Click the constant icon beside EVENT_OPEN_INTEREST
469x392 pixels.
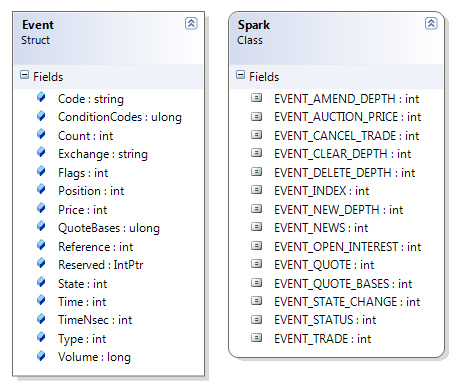click(x=256, y=246)
